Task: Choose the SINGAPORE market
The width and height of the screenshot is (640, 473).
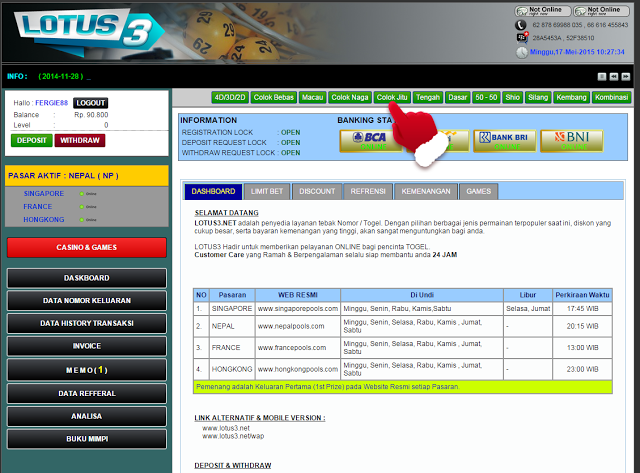Action: [44, 194]
